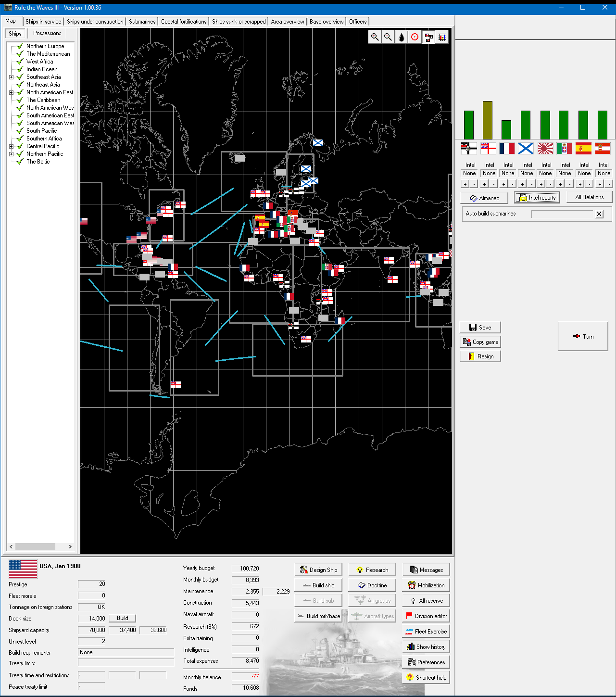The image size is (616, 697).
Task: Toggle The Caribbean area checkmark
Action: 20,100
